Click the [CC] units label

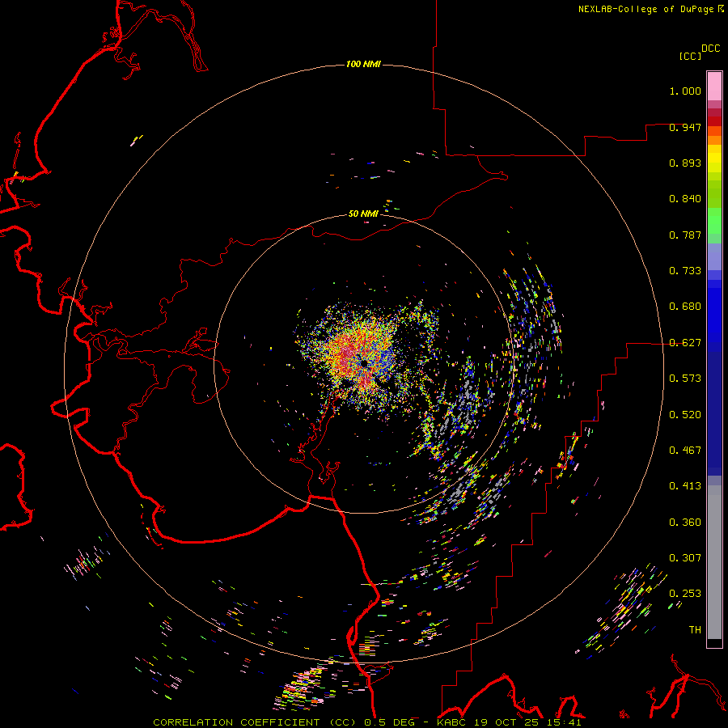690,56
